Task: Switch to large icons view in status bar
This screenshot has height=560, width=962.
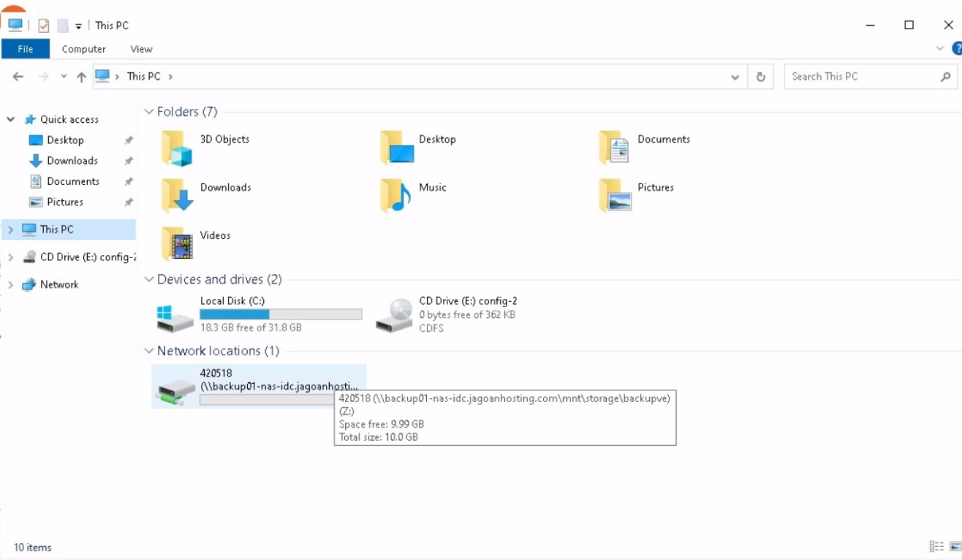Action: 955,547
